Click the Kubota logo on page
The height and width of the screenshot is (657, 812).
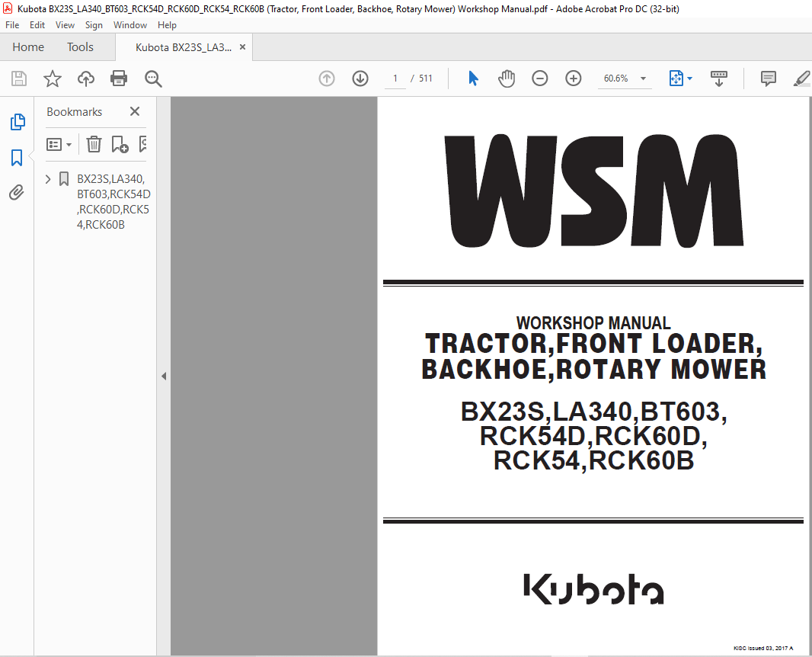pos(593,589)
